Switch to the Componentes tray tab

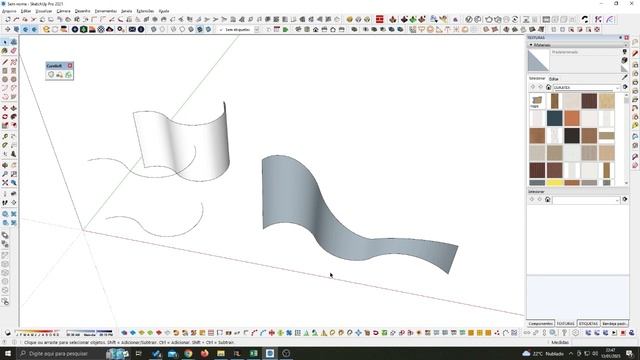541,323
